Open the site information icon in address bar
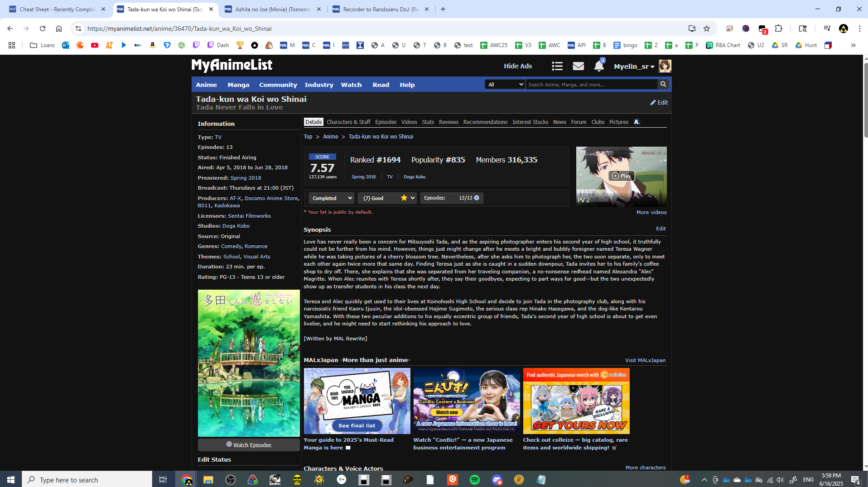The height and width of the screenshot is (487, 868). point(78,29)
